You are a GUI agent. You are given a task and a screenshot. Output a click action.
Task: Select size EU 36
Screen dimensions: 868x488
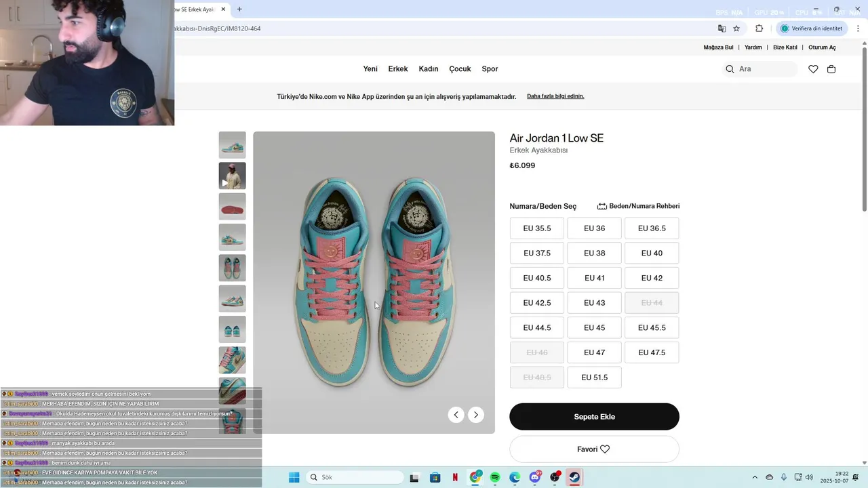tap(595, 228)
